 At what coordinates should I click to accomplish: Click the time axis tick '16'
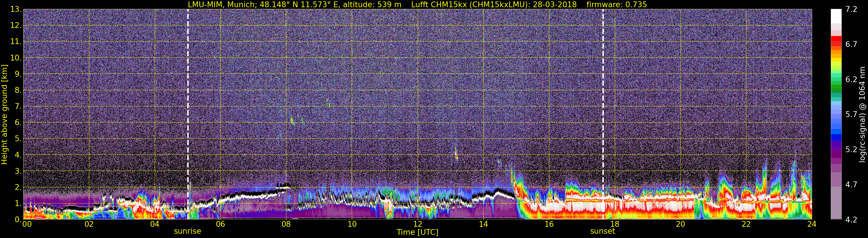click(x=549, y=224)
